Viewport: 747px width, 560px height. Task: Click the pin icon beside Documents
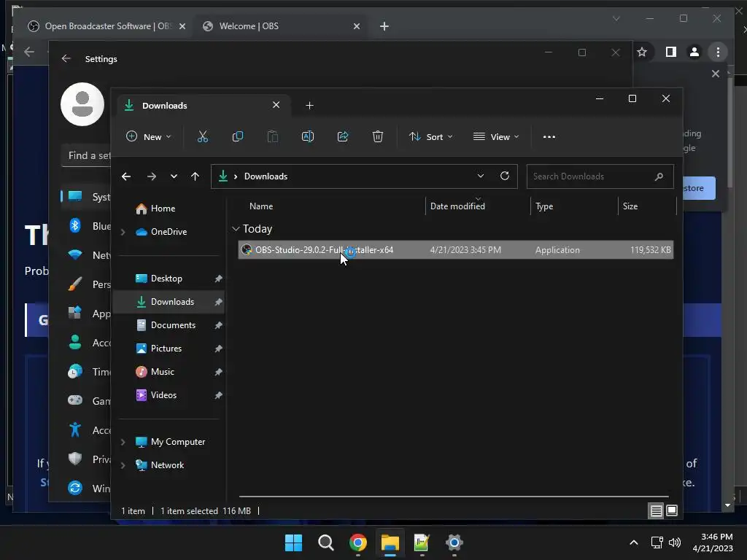[218, 325]
